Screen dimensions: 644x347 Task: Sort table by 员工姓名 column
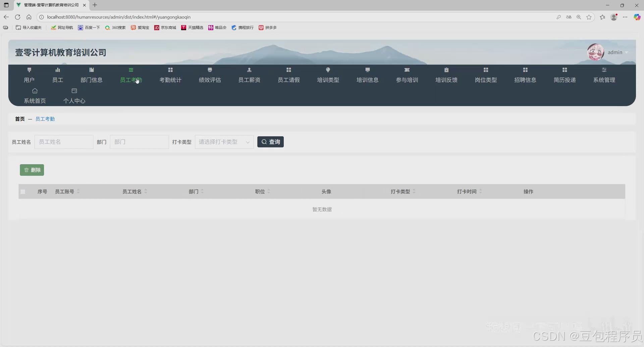[146, 192]
